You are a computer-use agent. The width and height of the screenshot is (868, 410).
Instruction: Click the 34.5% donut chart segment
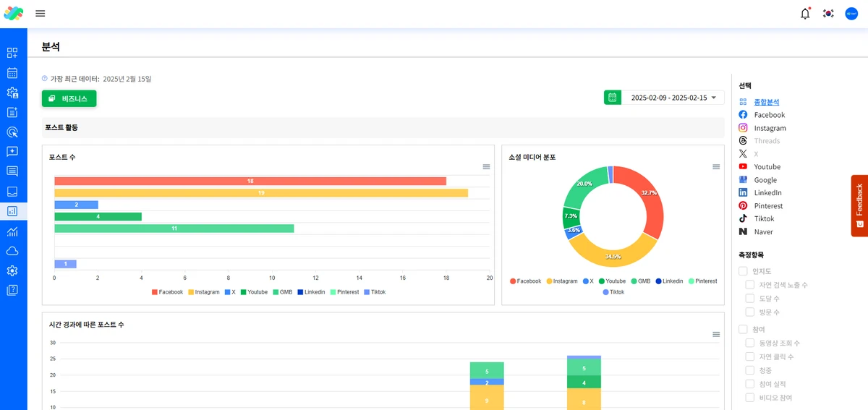click(x=614, y=257)
